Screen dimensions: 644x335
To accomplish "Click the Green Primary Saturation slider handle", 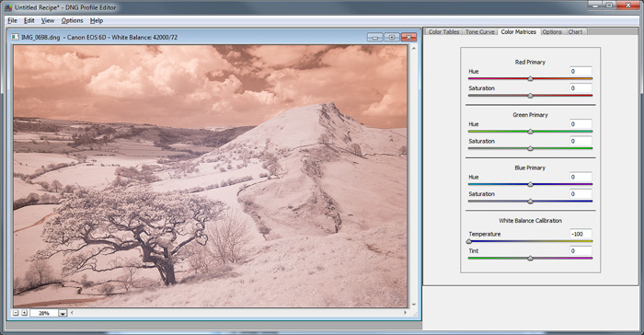I will coord(530,148).
